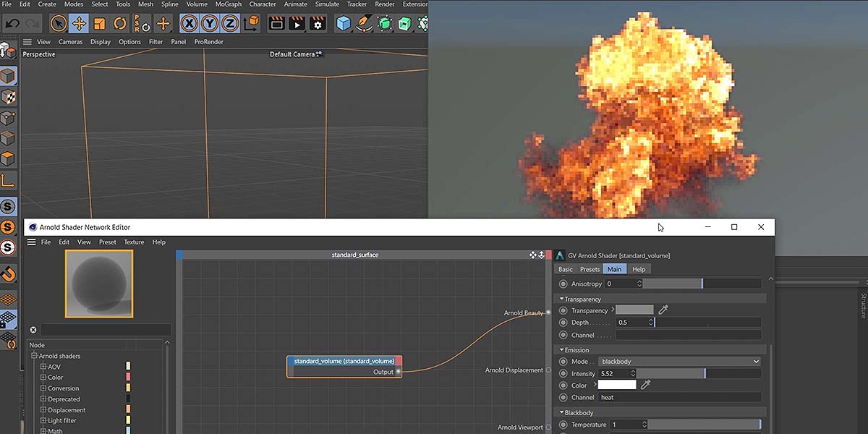This screenshot has height=434, width=868.
Task: Toggle the Intensity animation dot
Action: (x=563, y=374)
